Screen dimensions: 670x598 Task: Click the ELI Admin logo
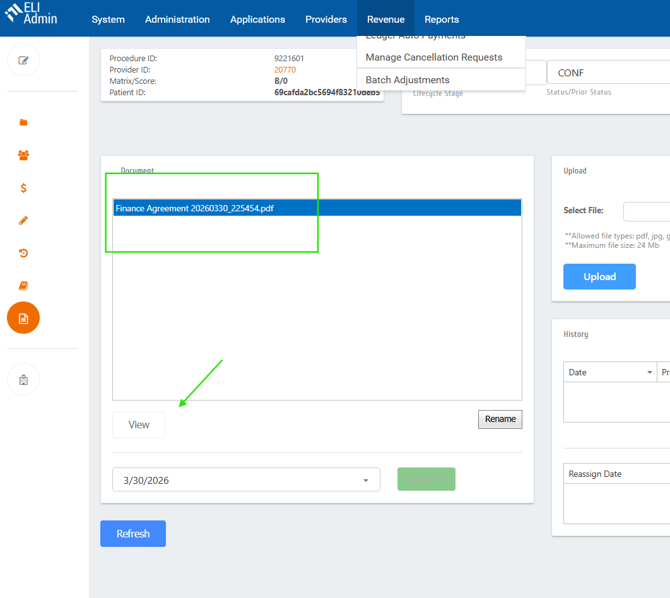(x=33, y=14)
